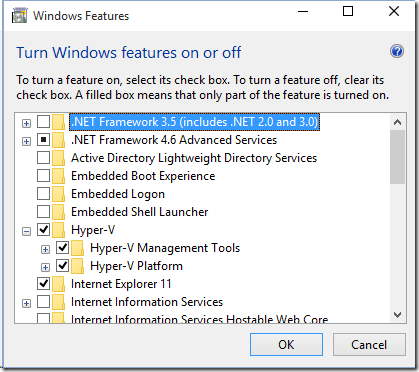Viewport: 419px width, 372px height.
Task: Click folder icon of Active Directory Lightweight Services
Action: point(59,158)
